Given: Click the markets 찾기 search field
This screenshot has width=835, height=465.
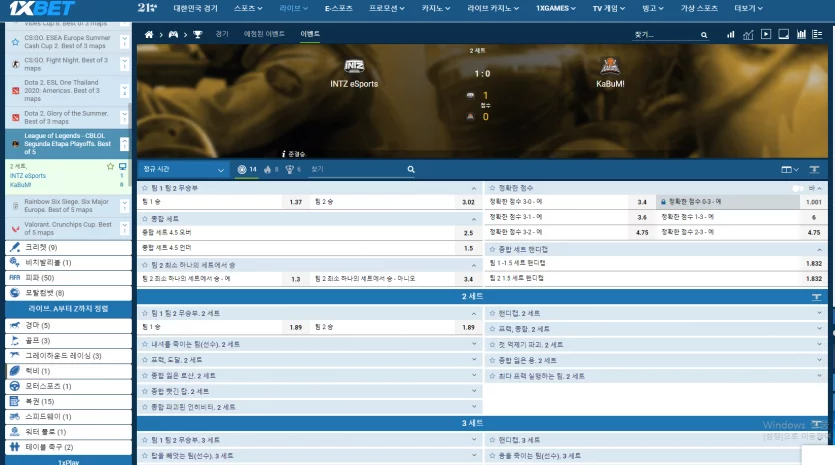Looking at the screenshot, I should pyautogui.click(x=358, y=169).
